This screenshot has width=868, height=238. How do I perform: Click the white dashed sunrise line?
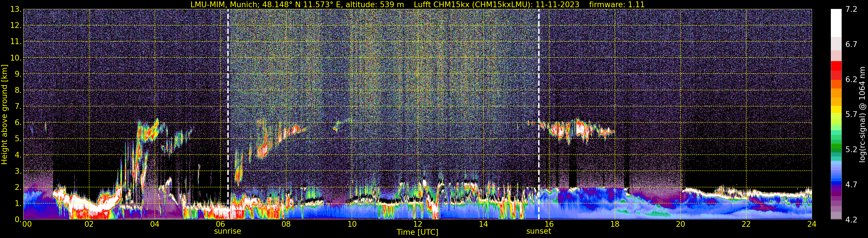point(228,114)
